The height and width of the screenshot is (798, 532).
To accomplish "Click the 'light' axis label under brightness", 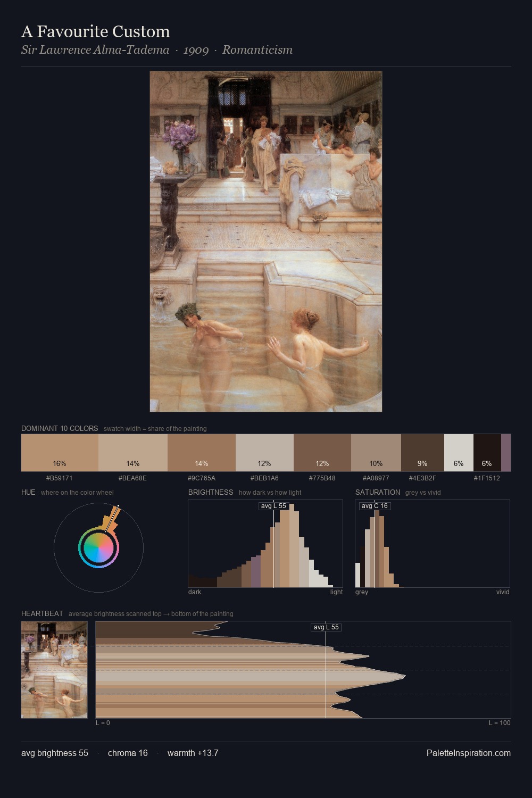I will pyautogui.click(x=336, y=592).
